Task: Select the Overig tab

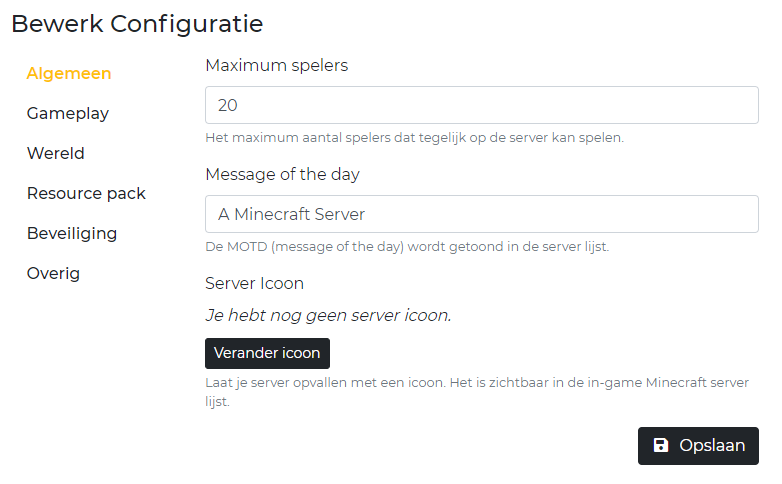Action: [x=54, y=273]
